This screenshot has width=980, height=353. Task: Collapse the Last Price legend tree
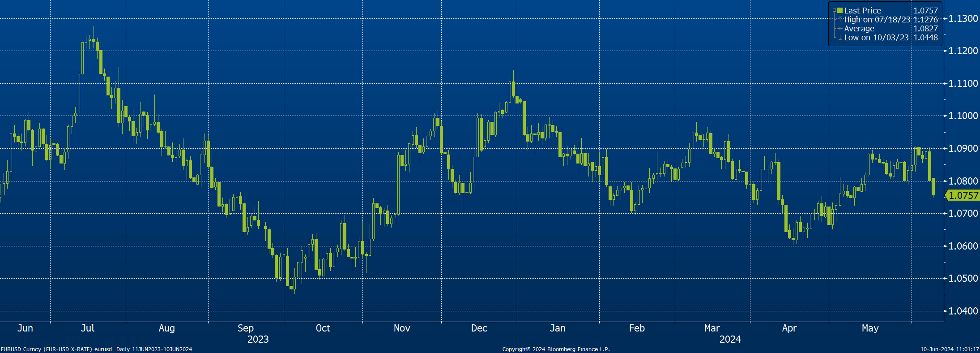tap(834, 10)
